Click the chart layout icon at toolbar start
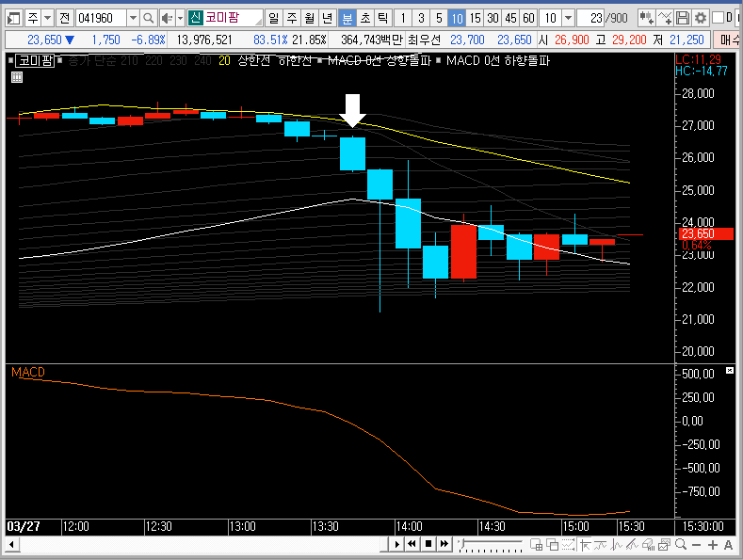The height and width of the screenshot is (560, 743). [14, 19]
